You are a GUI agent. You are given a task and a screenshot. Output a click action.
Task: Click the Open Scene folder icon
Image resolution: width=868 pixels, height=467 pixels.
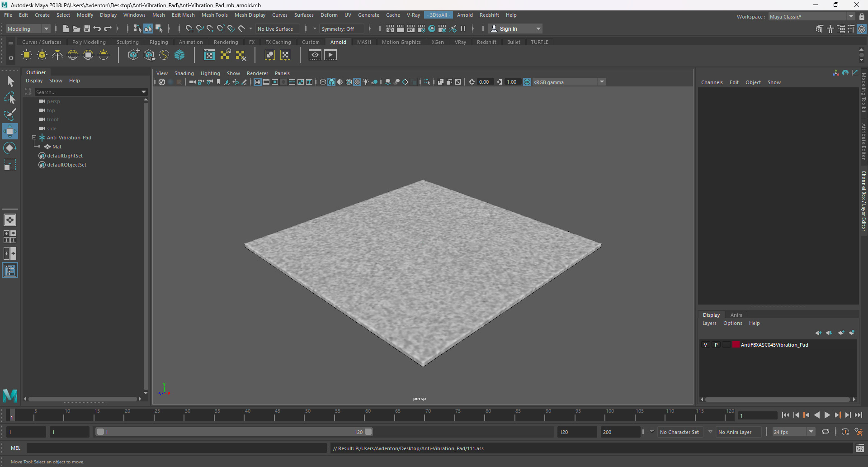click(x=76, y=29)
